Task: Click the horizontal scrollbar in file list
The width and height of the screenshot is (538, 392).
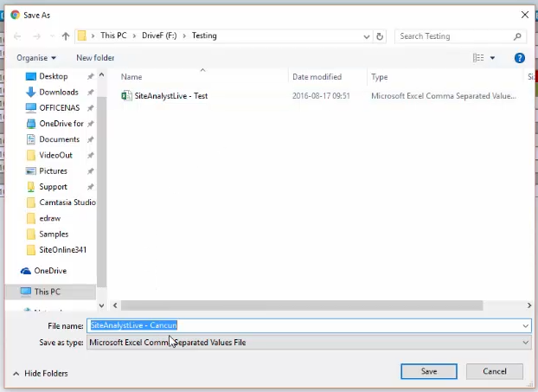Action: click(294, 305)
